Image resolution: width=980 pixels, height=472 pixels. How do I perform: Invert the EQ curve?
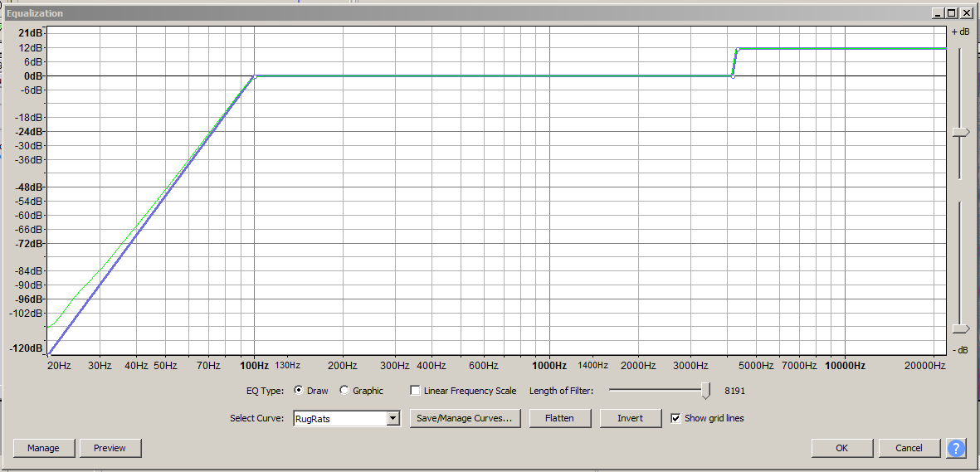(x=630, y=418)
